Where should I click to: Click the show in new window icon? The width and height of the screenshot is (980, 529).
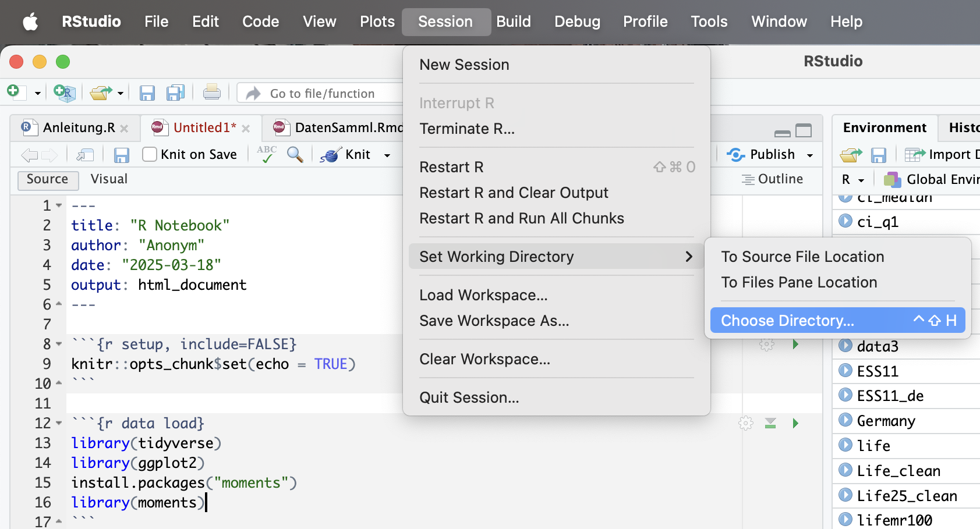(x=85, y=154)
